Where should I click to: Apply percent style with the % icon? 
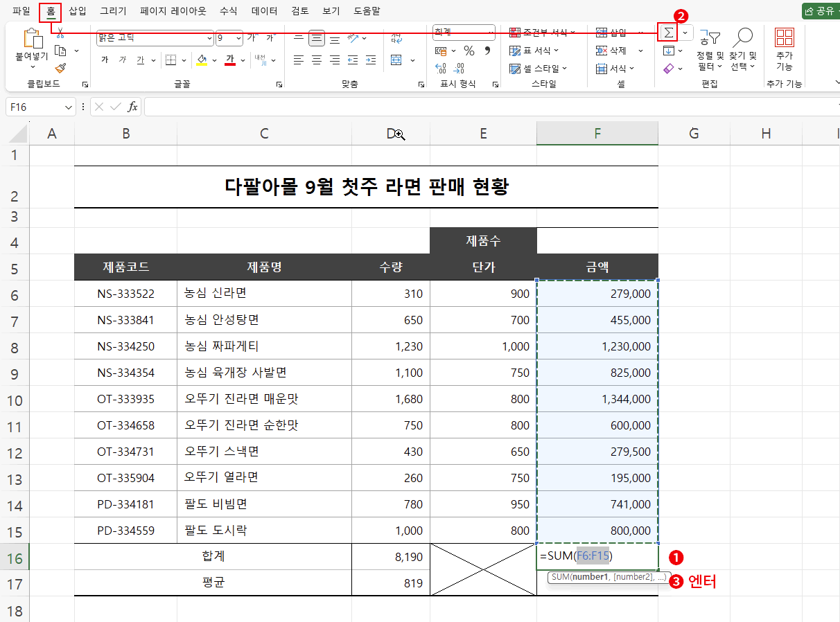pyautogui.click(x=469, y=51)
